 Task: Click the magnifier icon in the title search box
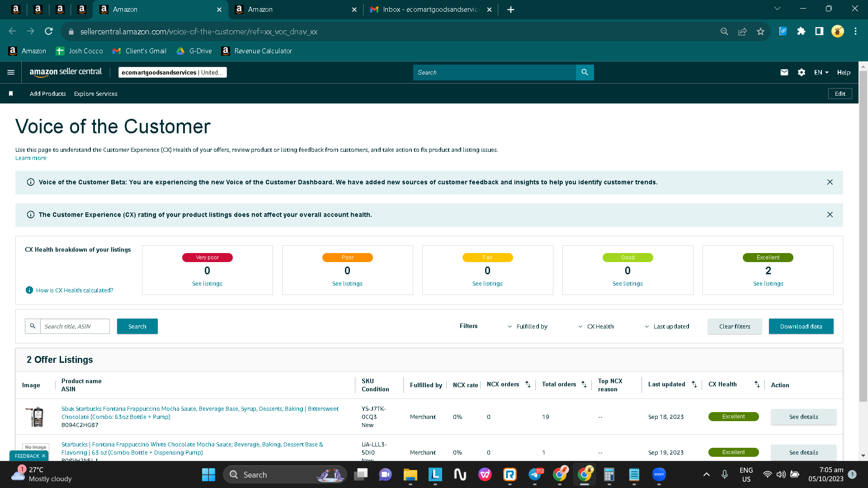(x=33, y=326)
